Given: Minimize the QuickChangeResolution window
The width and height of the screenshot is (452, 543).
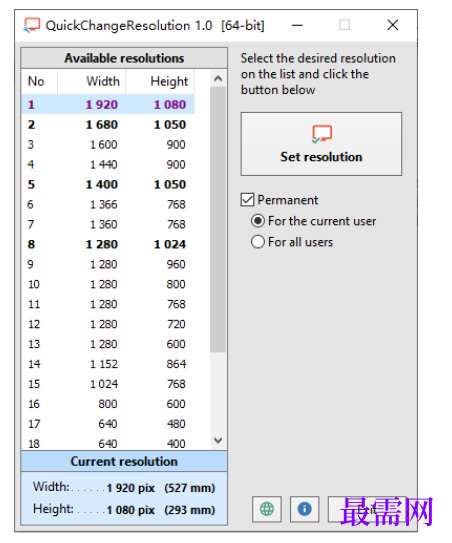Looking at the screenshot, I should [x=297, y=25].
